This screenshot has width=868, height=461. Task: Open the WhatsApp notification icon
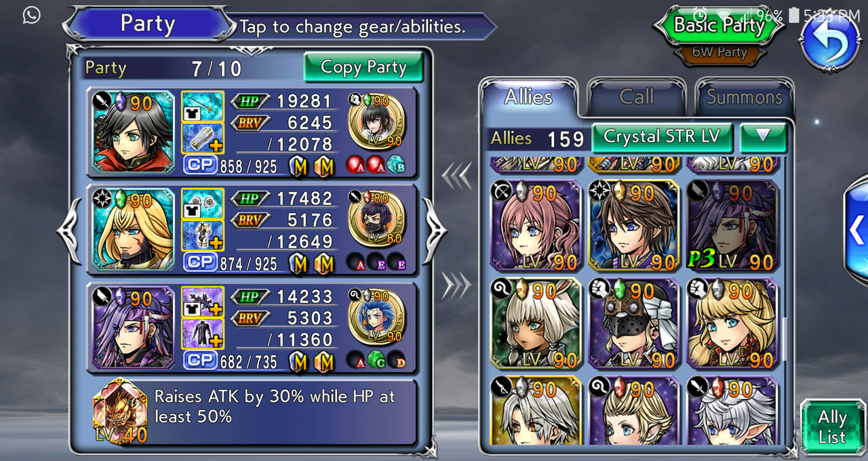tap(31, 15)
